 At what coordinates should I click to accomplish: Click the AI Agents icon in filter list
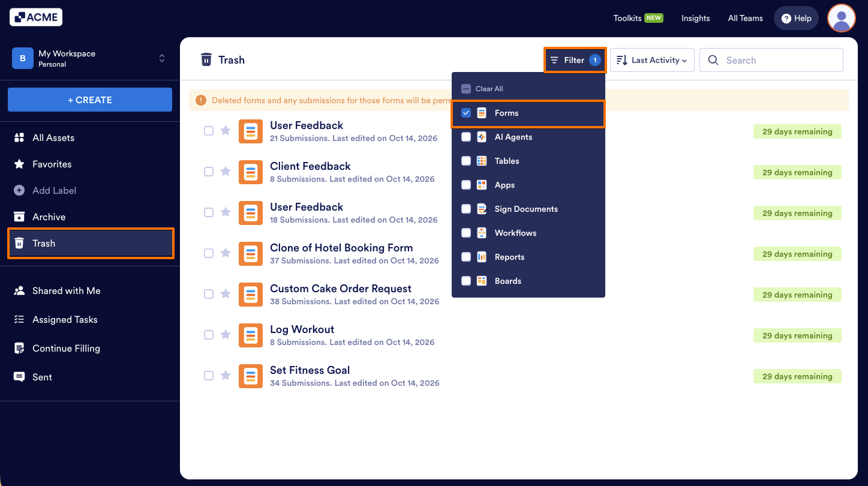pos(482,137)
